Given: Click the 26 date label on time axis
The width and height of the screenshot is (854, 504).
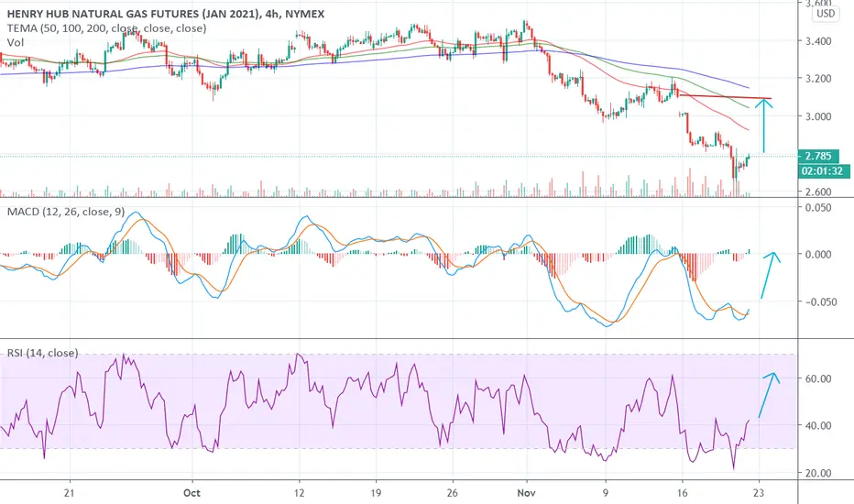Looking at the screenshot, I should (453, 493).
